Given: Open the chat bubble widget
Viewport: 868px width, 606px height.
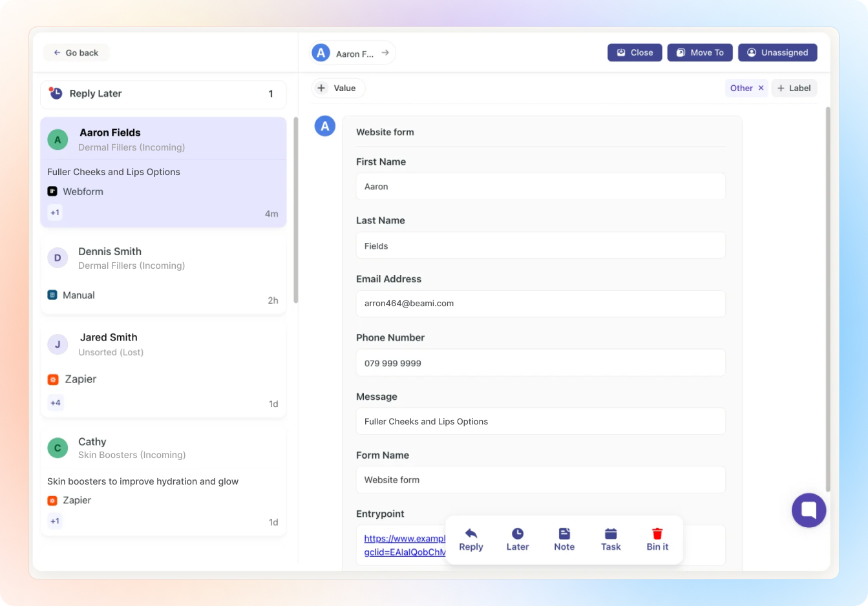Looking at the screenshot, I should 809,510.
